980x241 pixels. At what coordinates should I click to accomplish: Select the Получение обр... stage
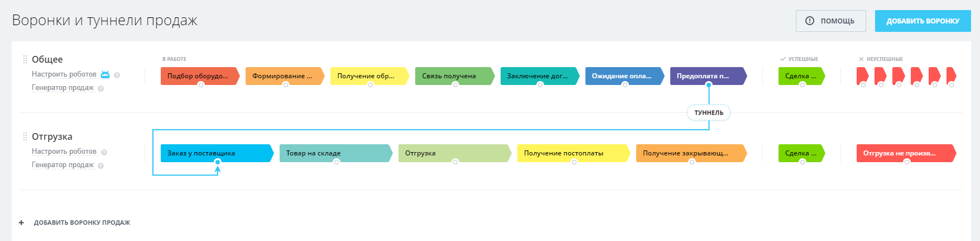[370, 76]
